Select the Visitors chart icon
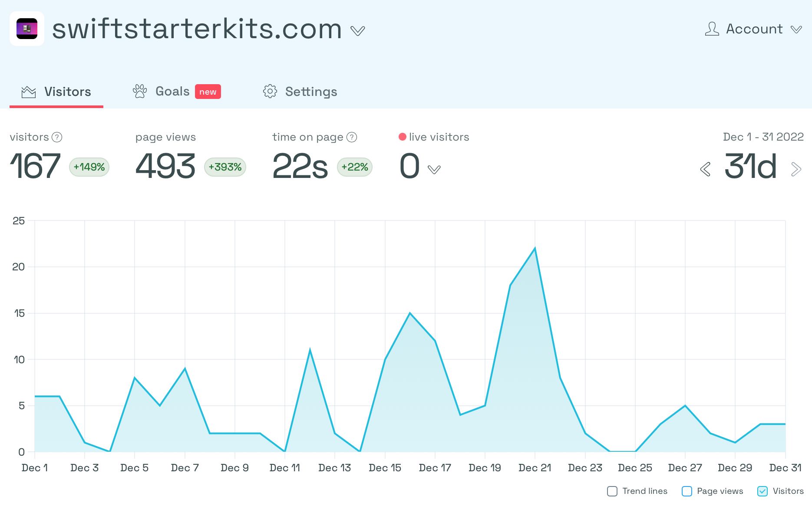This screenshot has width=812, height=506. 28,92
